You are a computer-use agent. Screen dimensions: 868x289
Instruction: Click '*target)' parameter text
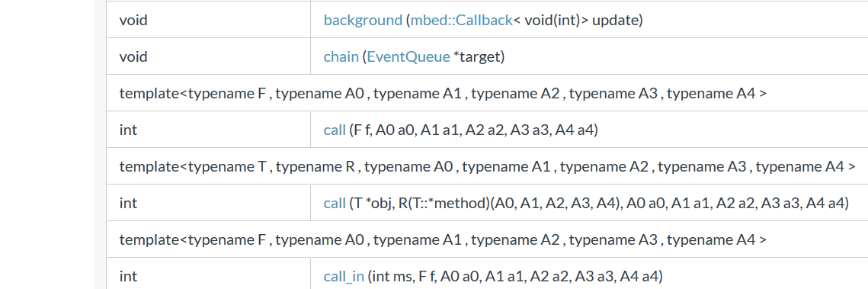point(479,56)
